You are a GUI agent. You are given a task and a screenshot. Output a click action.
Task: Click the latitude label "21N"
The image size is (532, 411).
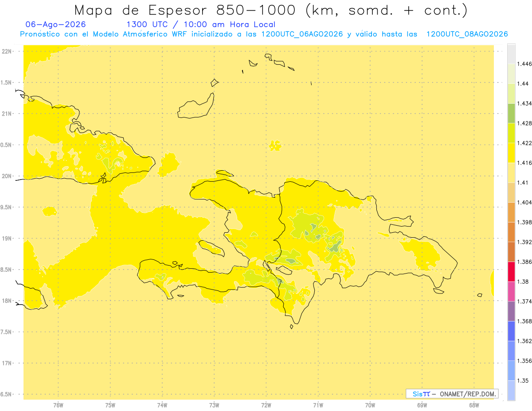[x=8, y=114]
